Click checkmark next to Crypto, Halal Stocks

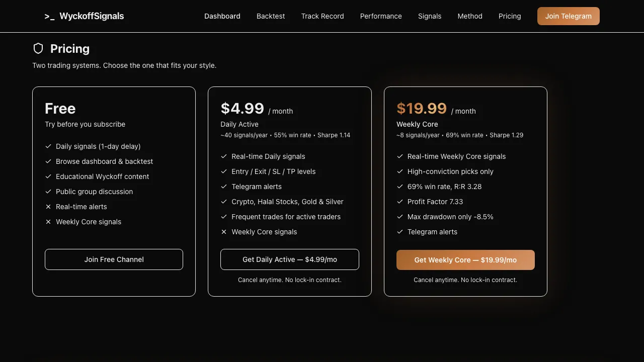click(x=224, y=202)
